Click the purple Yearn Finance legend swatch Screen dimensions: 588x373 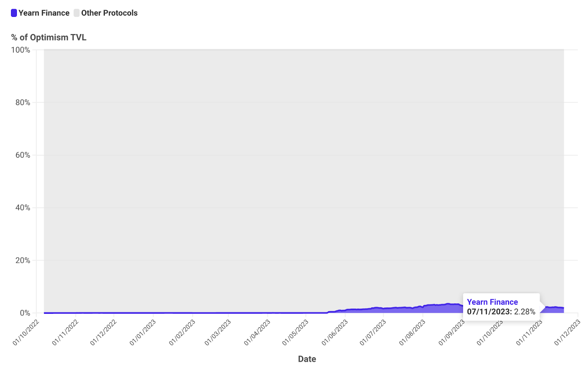(x=14, y=13)
